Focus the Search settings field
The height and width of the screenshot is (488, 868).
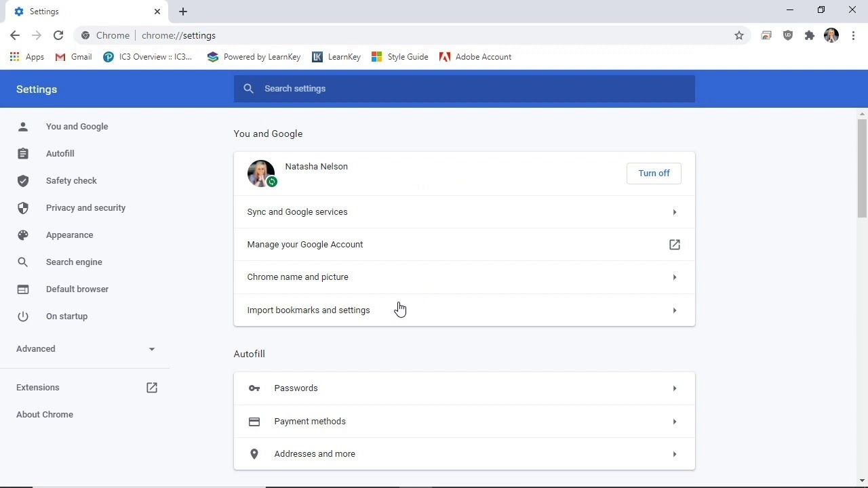pos(465,89)
